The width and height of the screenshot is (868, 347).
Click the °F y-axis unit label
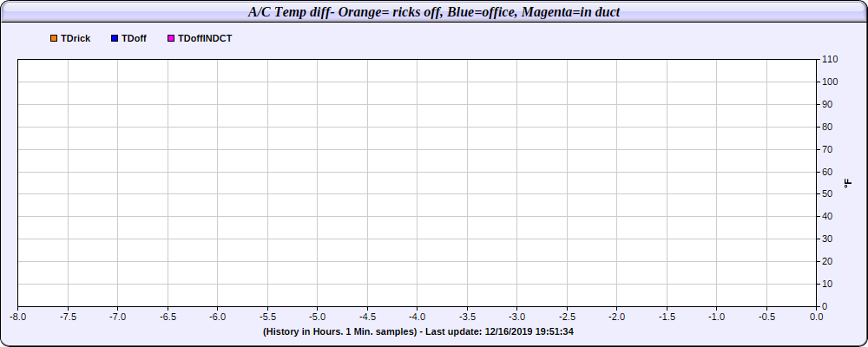point(848,183)
